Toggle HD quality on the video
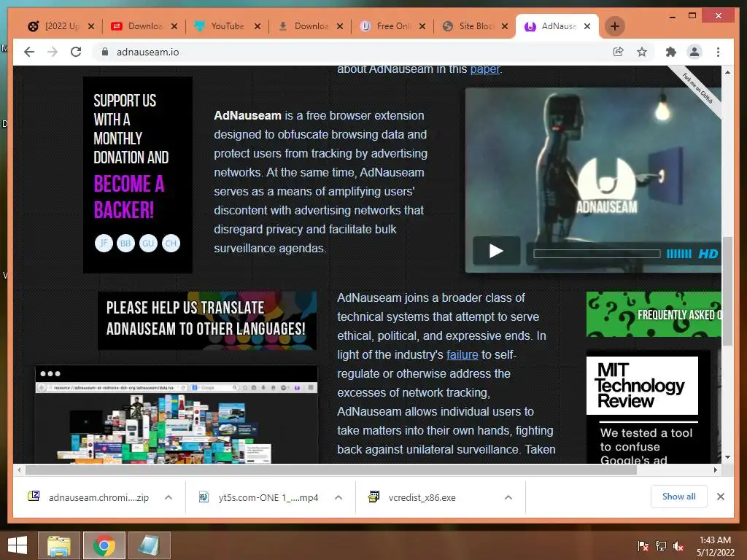This screenshot has height=560, width=747. coord(708,254)
